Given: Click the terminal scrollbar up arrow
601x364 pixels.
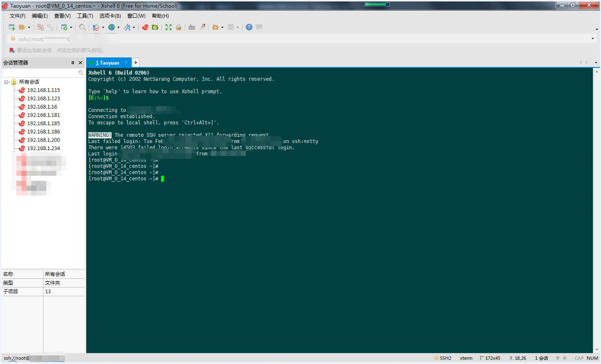Looking at the screenshot, I should tap(596, 72).
